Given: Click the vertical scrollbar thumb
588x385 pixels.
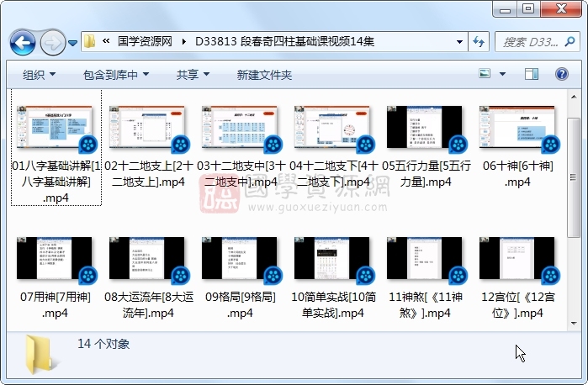Looking at the screenshot, I should [x=574, y=177].
